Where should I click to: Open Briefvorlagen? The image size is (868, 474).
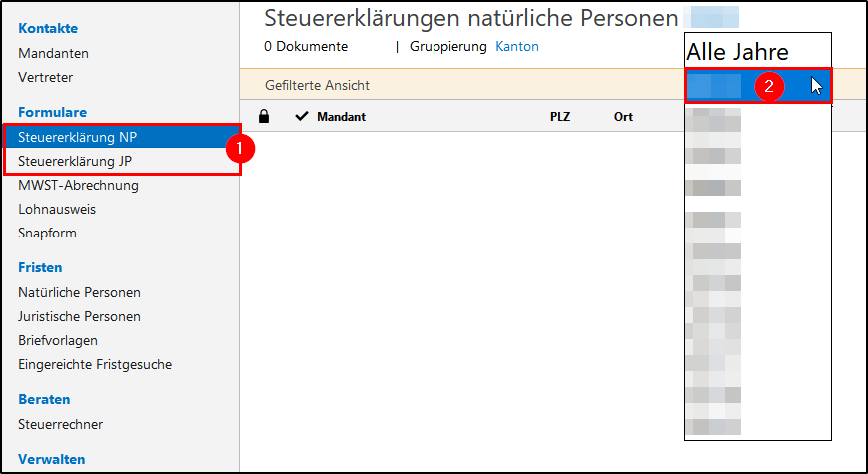58,341
